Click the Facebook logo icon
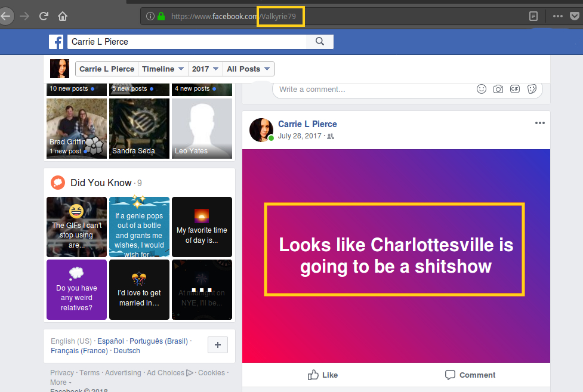This screenshot has height=392, width=583. click(57, 41)
